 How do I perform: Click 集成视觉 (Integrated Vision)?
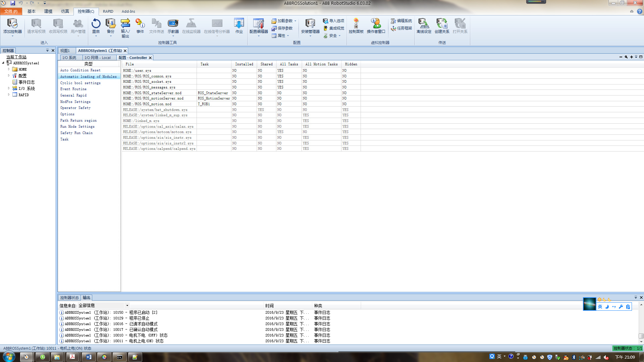pos(334,28)
